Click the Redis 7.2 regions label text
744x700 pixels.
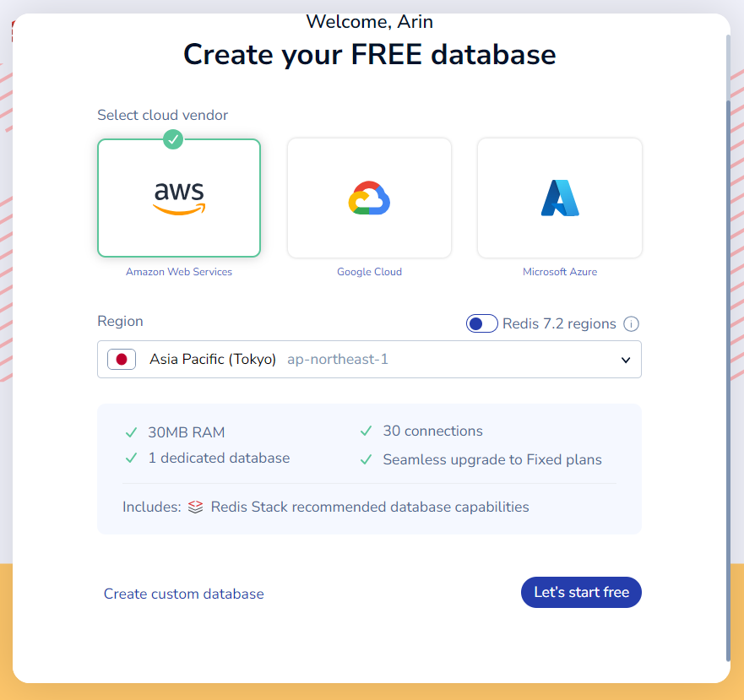click(x=559, y=323)
